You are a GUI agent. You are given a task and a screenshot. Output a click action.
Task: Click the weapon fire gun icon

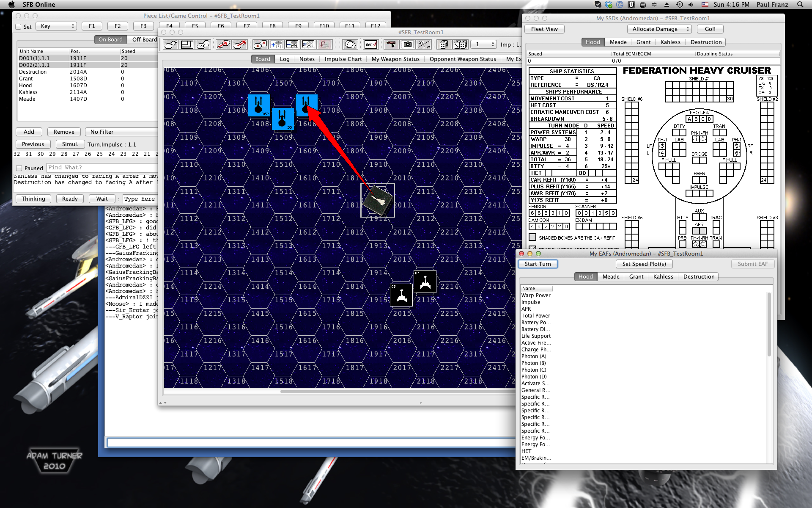[x=391, y=44]
